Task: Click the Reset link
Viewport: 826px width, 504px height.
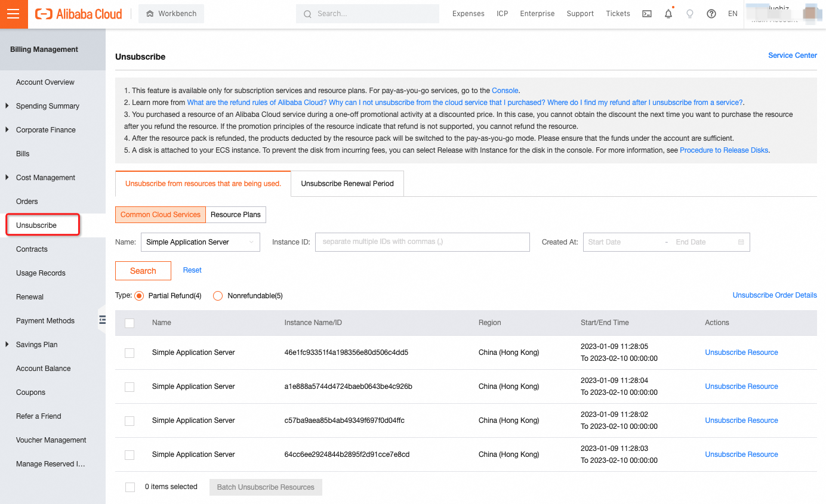Action: click(x=192, y=270)
